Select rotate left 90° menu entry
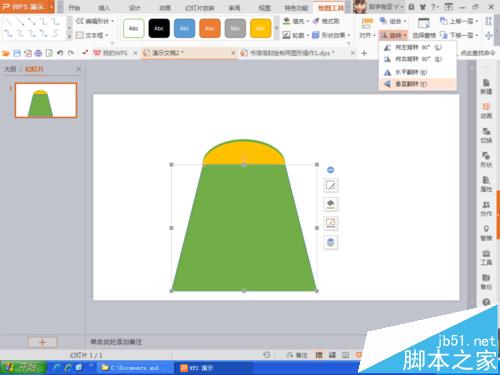 pyautogui.click(x=418, y=47)
